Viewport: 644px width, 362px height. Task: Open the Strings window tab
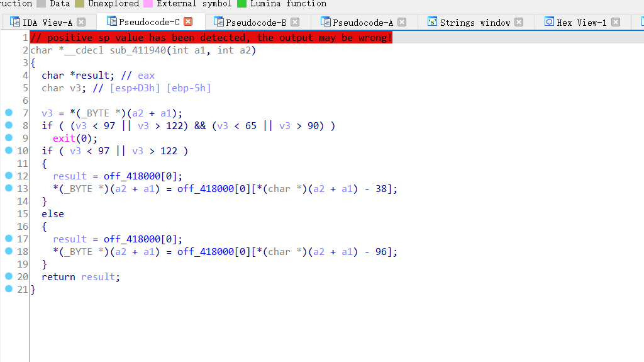(475, 23)
